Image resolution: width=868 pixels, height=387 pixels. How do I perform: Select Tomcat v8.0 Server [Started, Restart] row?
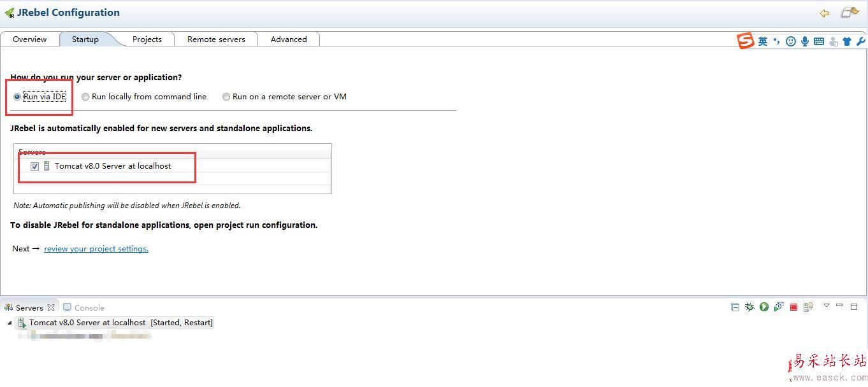[115, 323]
